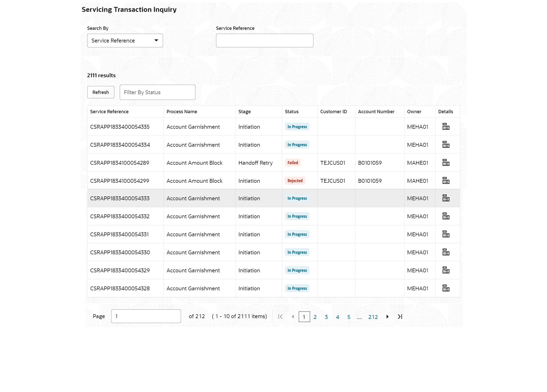The width and height of the screenshot is (547, 392).
Task: Go to page 212
Action: point(373,317)
